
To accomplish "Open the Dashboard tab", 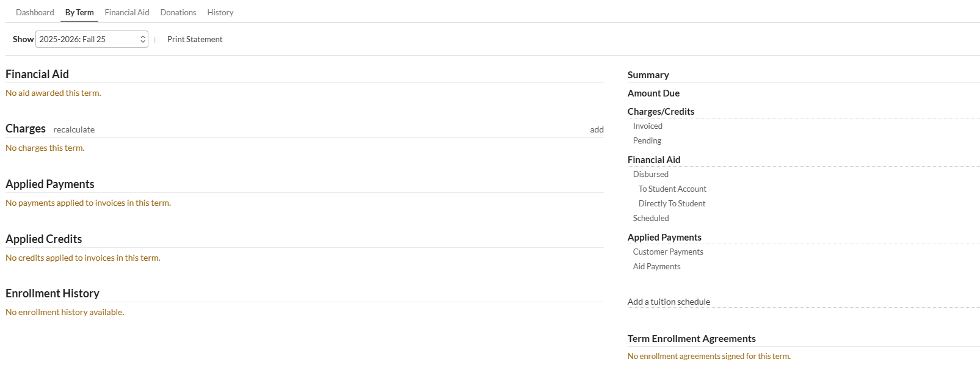I will coord(35,12).
